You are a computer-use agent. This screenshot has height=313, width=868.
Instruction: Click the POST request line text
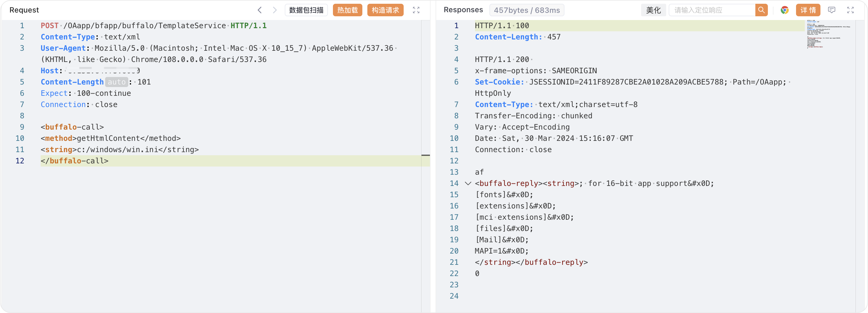153,26
